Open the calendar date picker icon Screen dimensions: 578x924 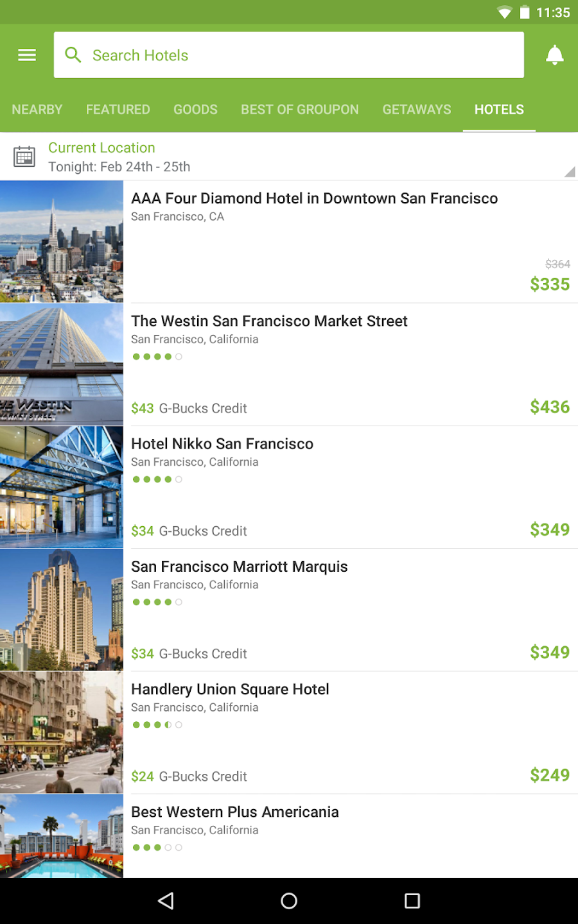tap(24, 157)
